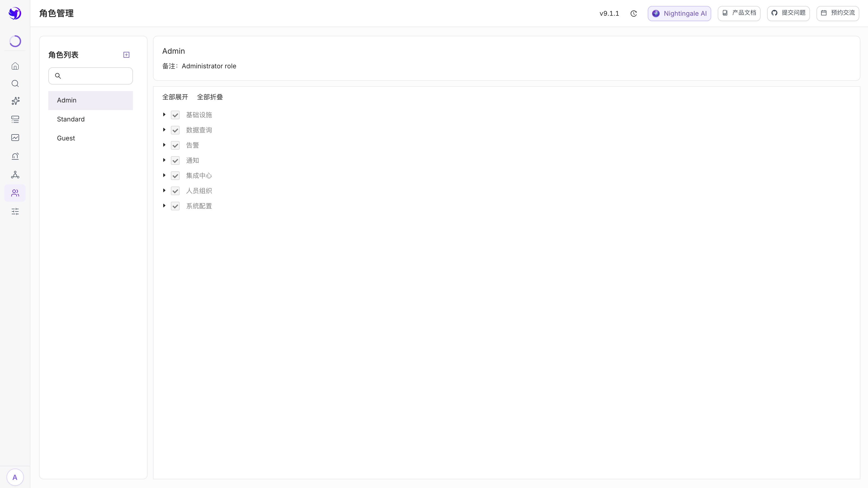868x488 pixels.
Task: Click the user avatar A
Action: pos(15,477)
